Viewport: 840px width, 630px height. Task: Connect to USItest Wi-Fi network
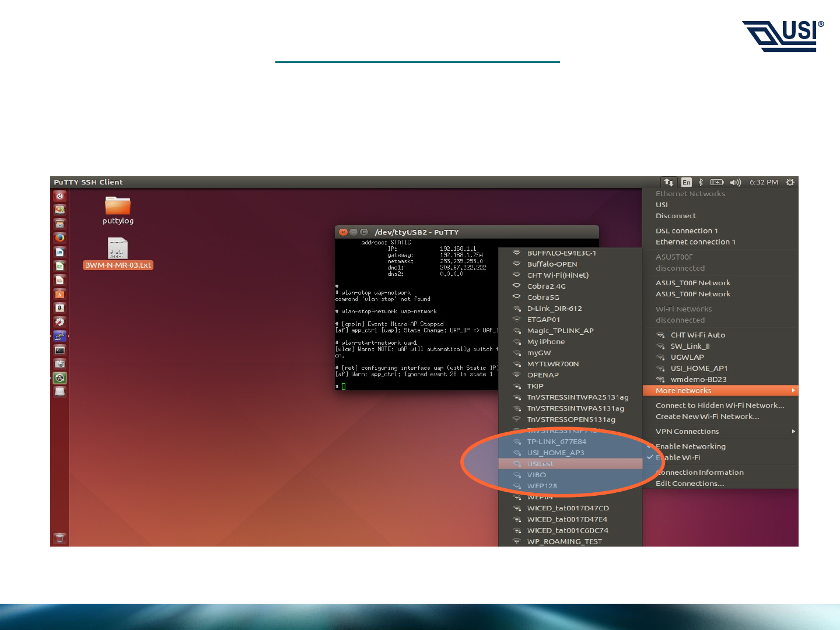pos(570,464)
